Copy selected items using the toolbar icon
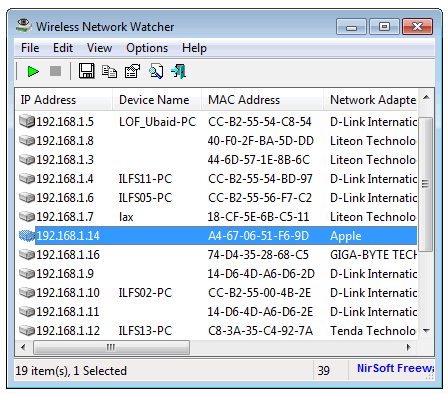 [109, 71]
